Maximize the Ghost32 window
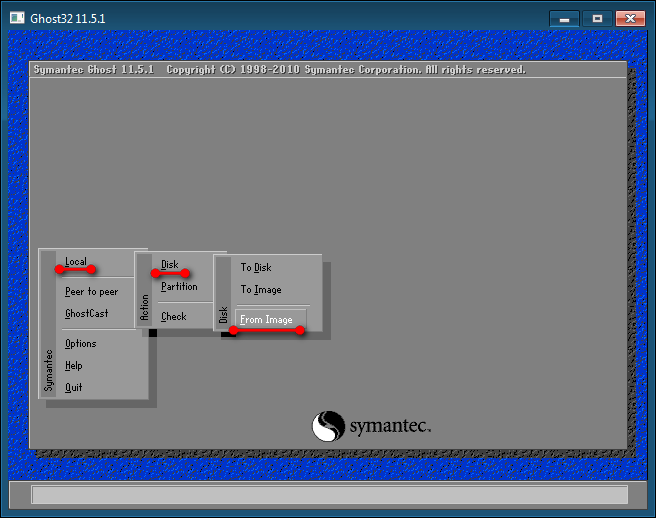This screenshot has height=518, width=656. click(597, 19)
